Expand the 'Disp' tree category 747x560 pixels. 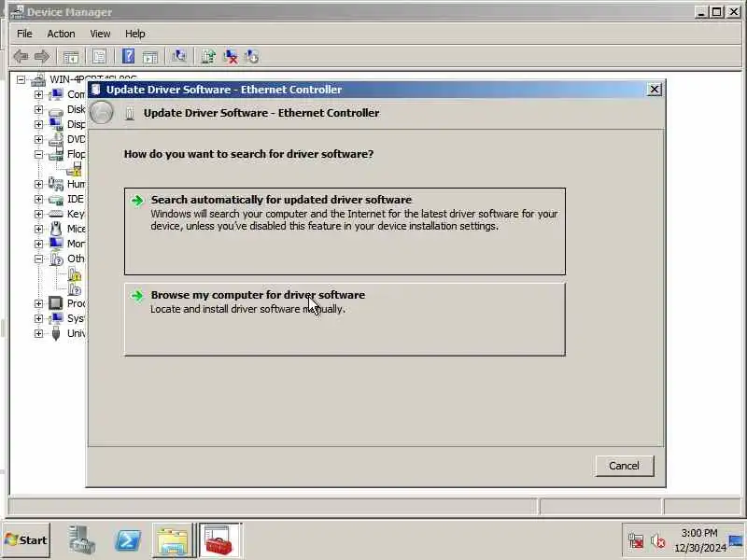38,124
